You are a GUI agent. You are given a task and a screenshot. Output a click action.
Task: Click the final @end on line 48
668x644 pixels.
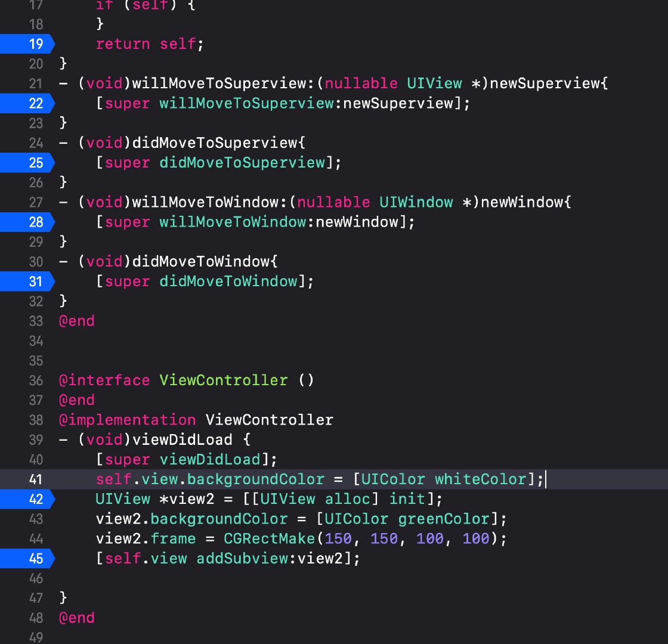[x=76, y=618]
